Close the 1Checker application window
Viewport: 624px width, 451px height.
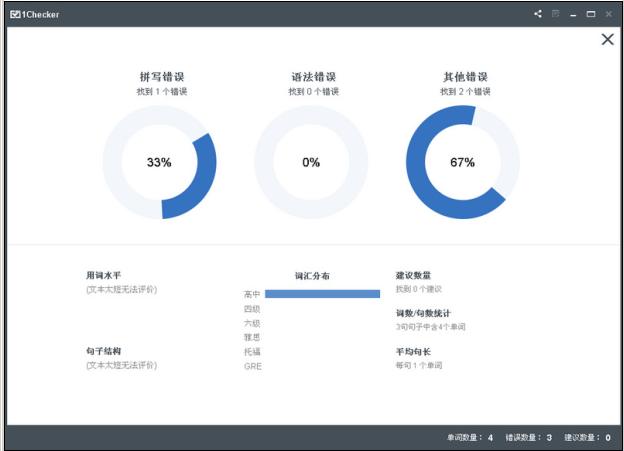pos(608,14)
